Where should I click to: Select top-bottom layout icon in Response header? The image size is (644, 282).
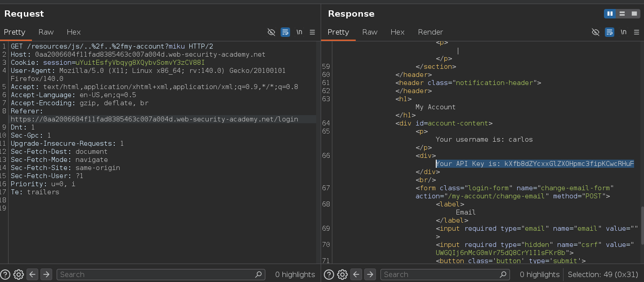[x=622, y=14]
